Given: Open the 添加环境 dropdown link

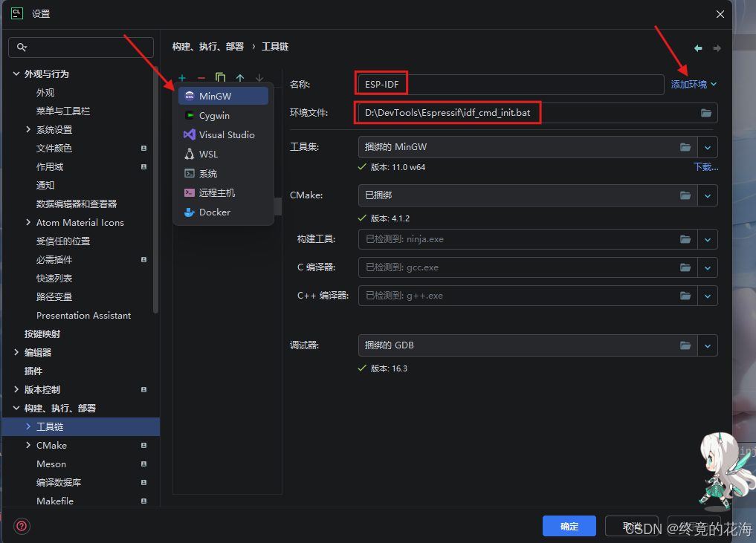Looking at the screenshot, I should pyautogui.click(x=694, y=85).
